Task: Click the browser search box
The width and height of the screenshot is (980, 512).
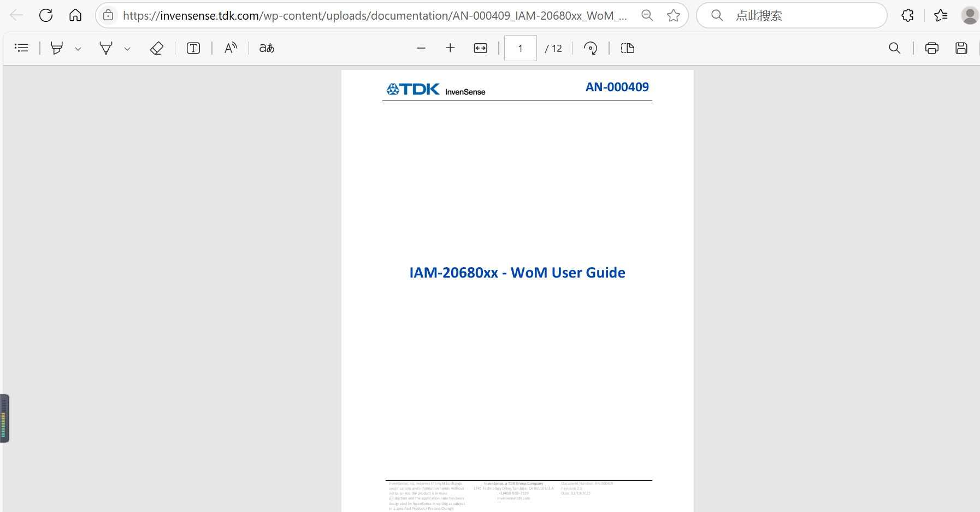Action: pyautogui.click(x=792, y=15)
